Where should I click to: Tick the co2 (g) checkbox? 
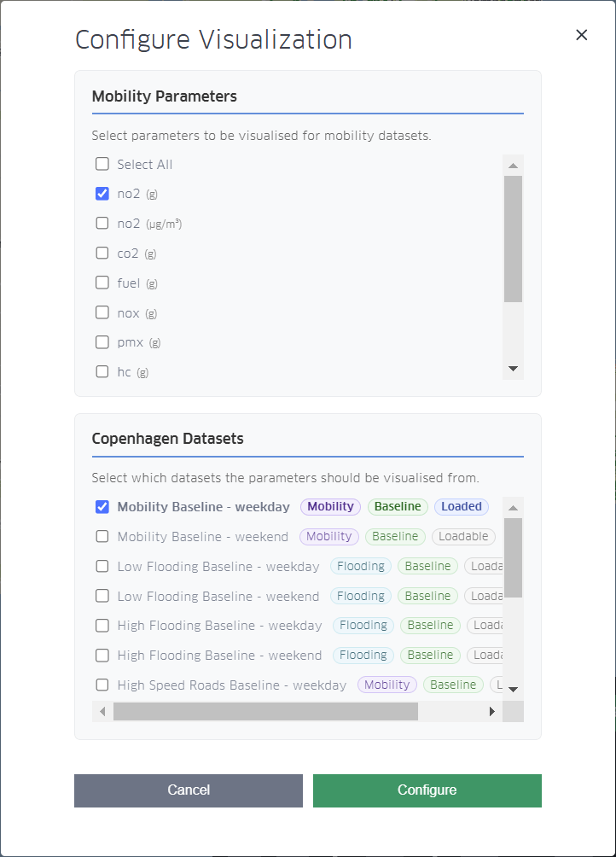(102, 254)
